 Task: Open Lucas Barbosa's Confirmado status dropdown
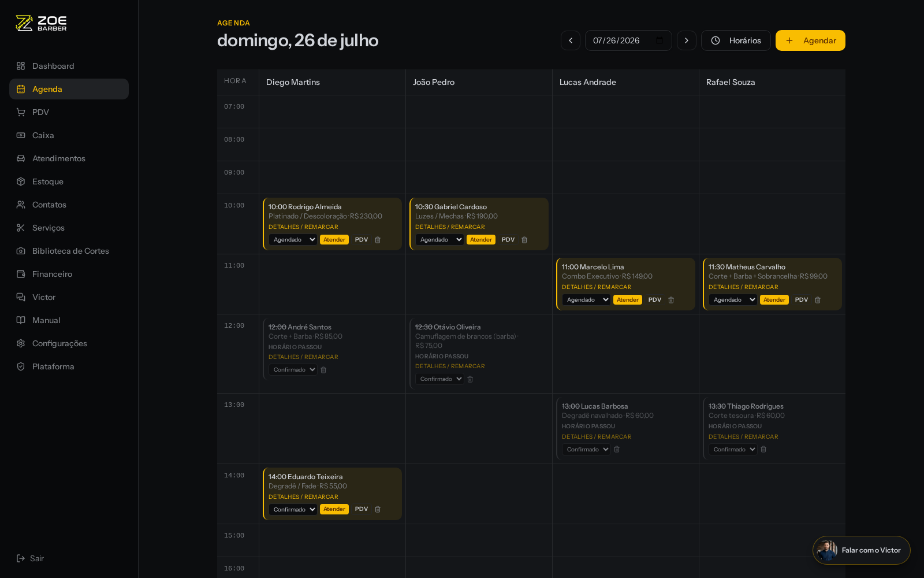(x=586, y=450)
